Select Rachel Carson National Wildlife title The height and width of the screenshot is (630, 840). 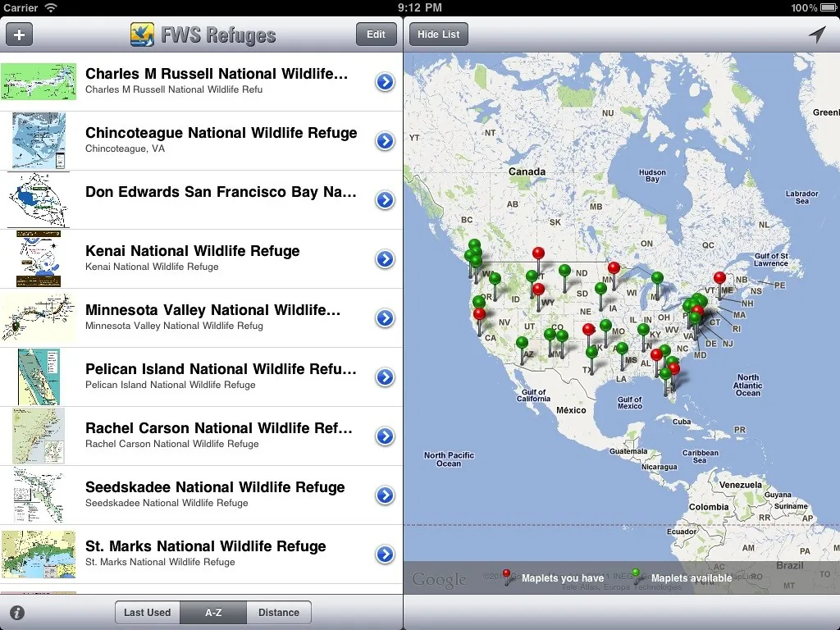pyautogui.click(x=218, y=427)
